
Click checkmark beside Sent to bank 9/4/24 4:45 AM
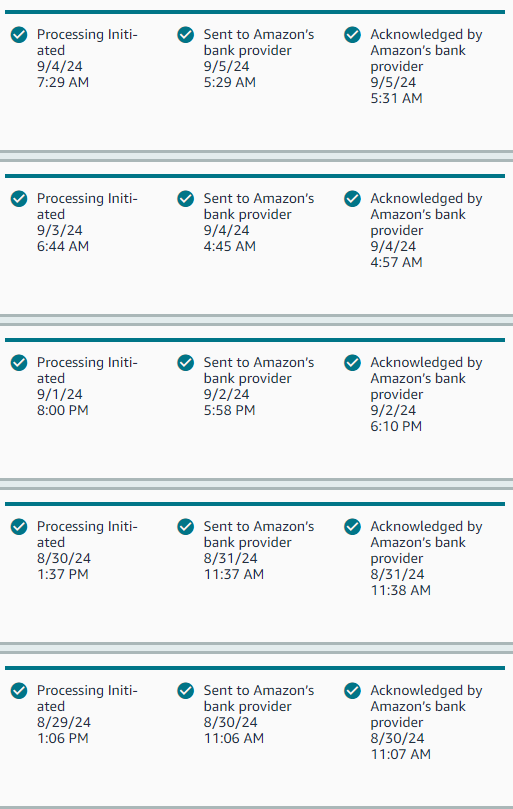point(186,199)
